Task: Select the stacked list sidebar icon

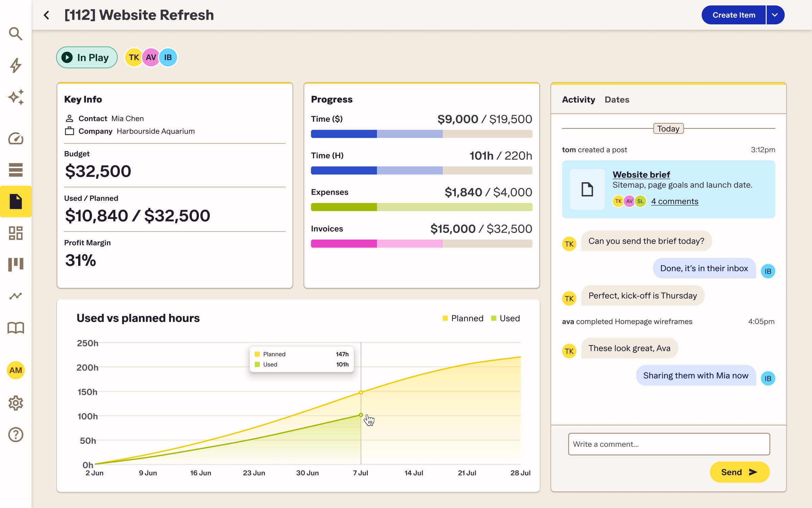Action: pos(16,170)
